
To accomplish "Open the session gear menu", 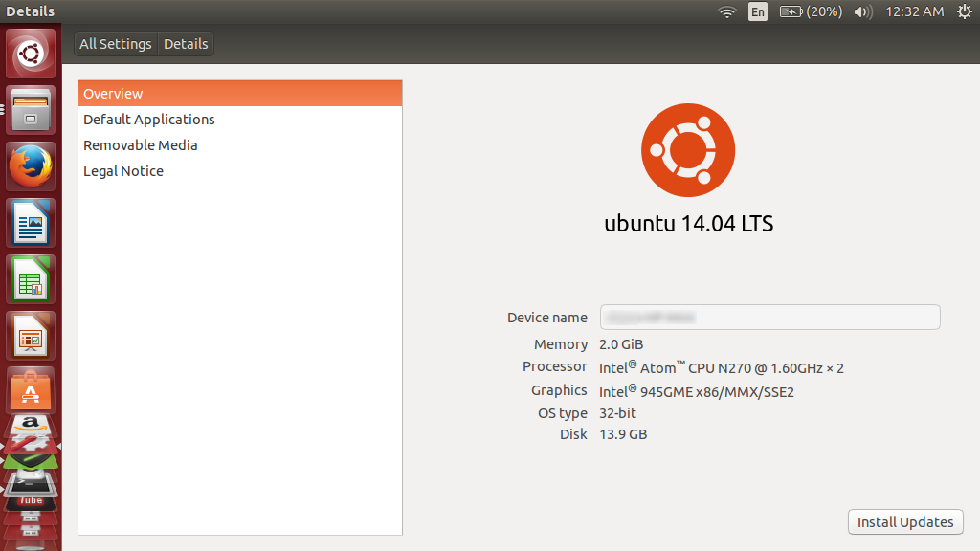I will (965, 11).
